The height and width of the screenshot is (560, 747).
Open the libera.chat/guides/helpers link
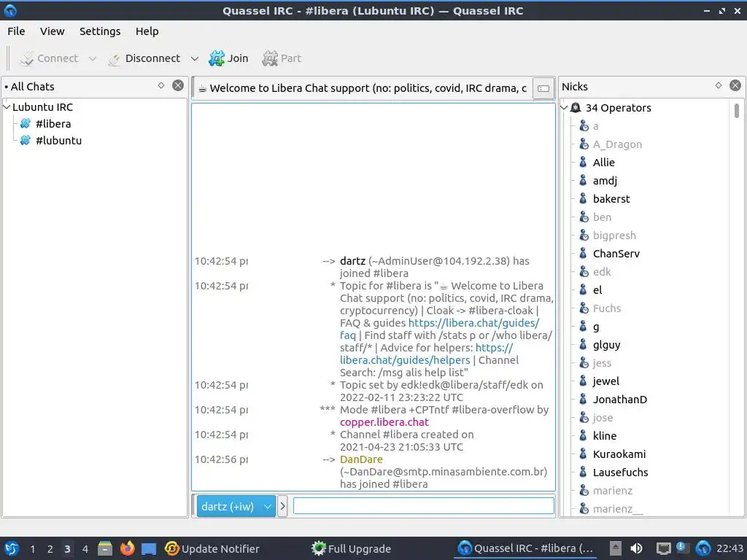(x=405, y=360)
